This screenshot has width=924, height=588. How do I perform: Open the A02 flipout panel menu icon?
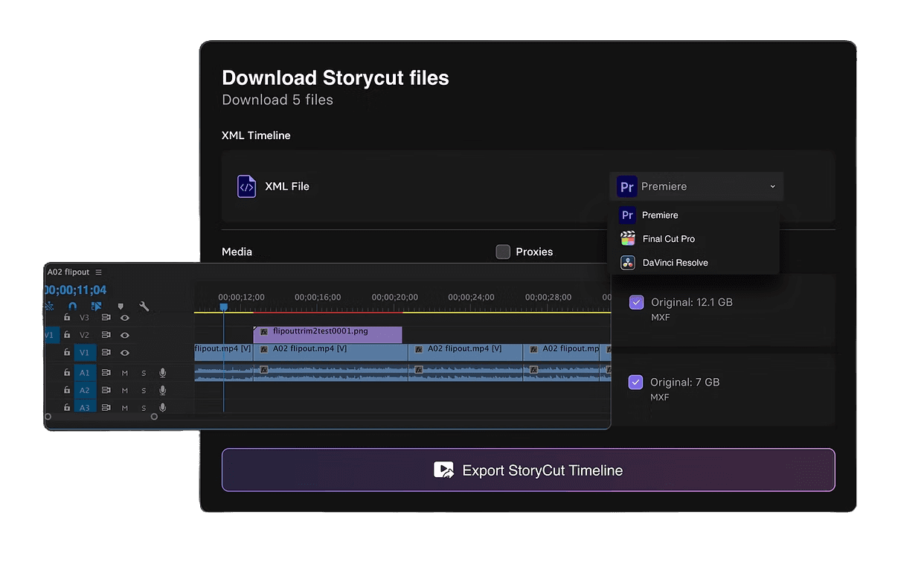coord(98,272)
